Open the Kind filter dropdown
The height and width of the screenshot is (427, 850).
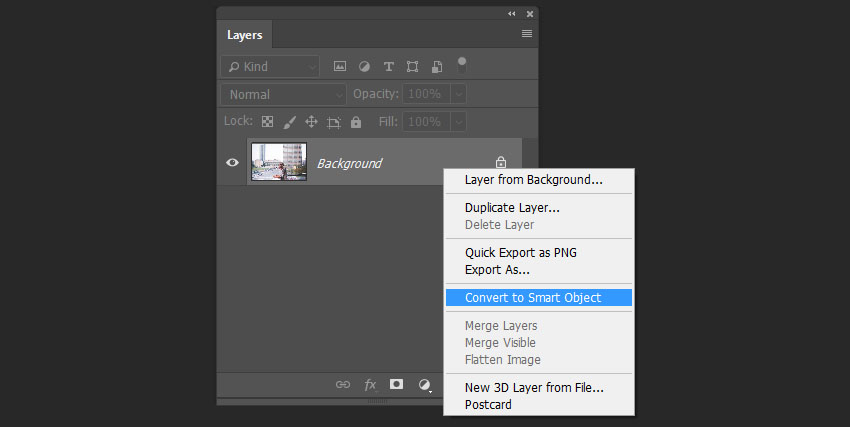coord(270,66)
